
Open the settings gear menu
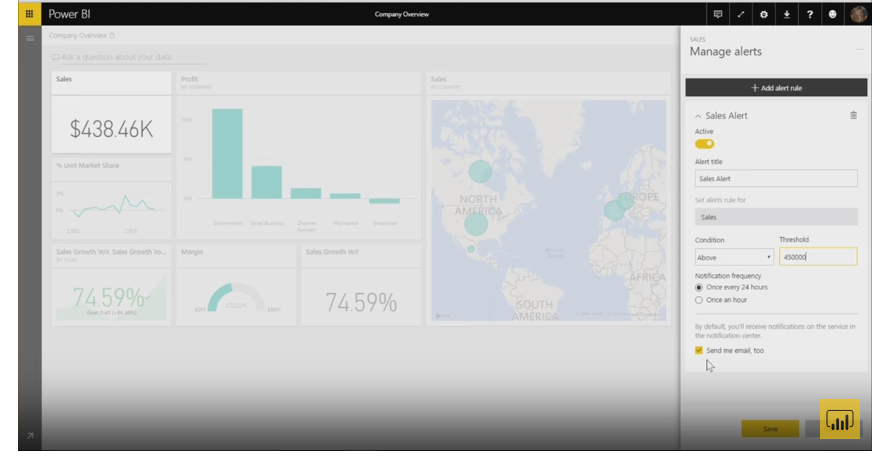[764, 15]
